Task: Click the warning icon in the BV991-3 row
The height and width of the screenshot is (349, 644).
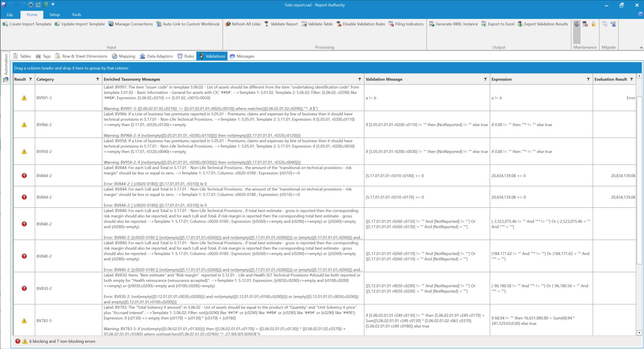Action: click(x=24, y=98)
